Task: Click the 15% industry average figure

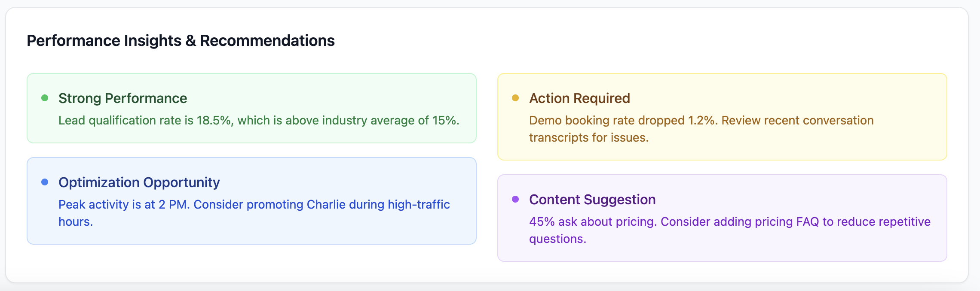Action: pos(444,121)
